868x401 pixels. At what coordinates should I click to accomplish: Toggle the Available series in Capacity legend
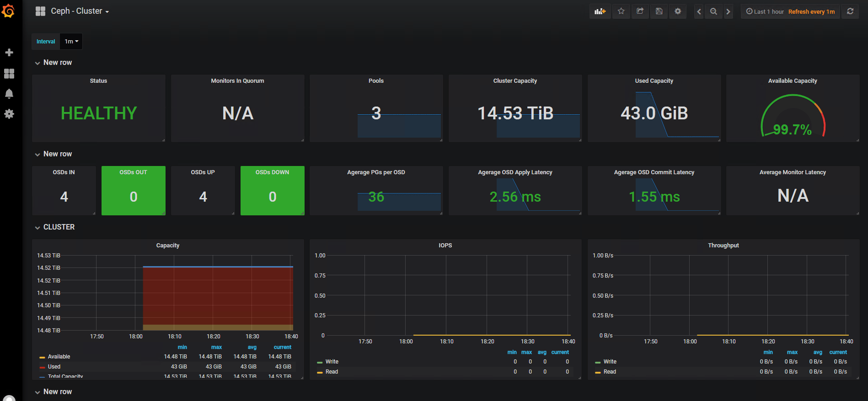pyautogui.click(x=59, y=357)
